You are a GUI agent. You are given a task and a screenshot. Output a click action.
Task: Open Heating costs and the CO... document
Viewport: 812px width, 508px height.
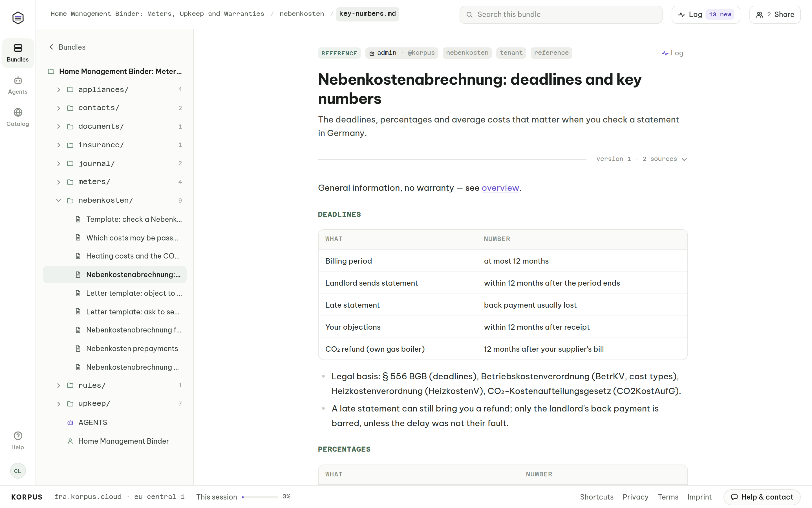click(115, 256)
